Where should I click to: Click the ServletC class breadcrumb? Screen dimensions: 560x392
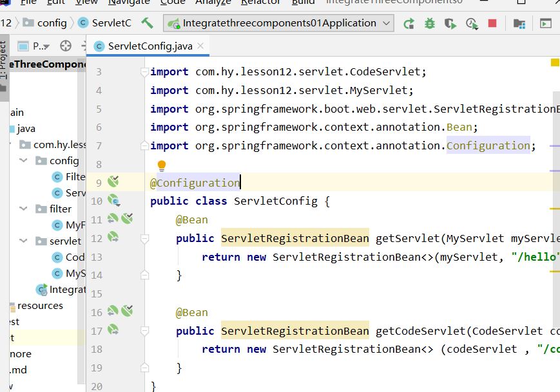click(x=104, y=23)
